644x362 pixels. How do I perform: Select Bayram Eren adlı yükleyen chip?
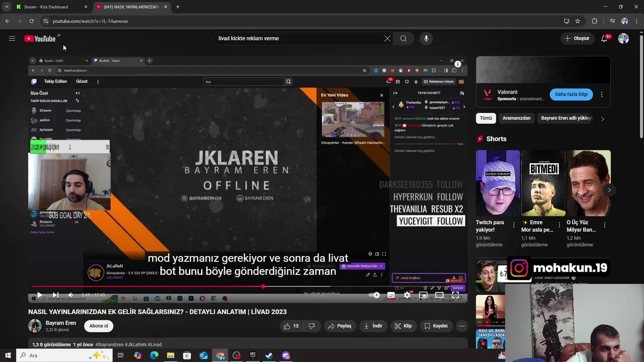coord(566,118)
